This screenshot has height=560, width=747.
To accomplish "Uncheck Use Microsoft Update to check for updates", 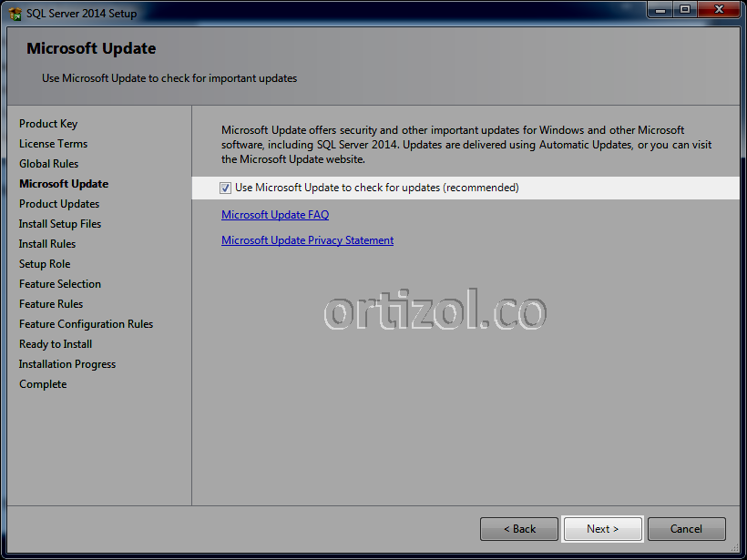I will 225,188.
